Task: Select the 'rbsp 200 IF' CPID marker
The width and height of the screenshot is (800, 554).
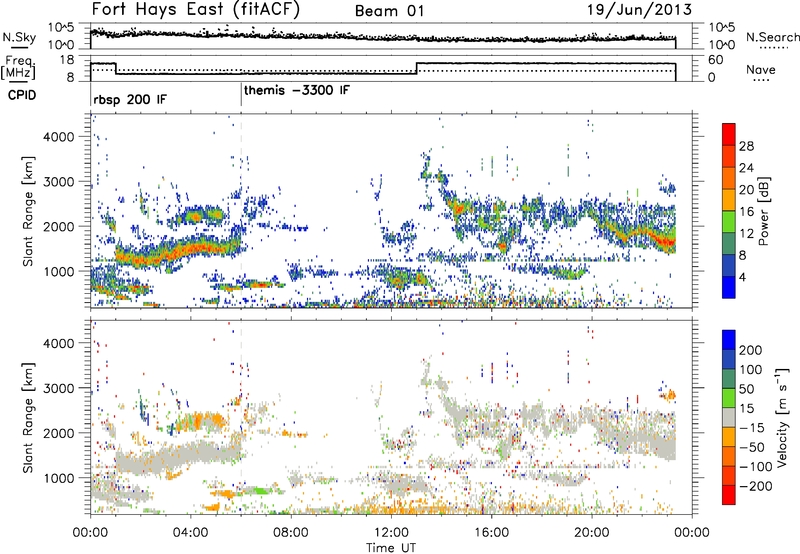Action: (x=130, y=99)
